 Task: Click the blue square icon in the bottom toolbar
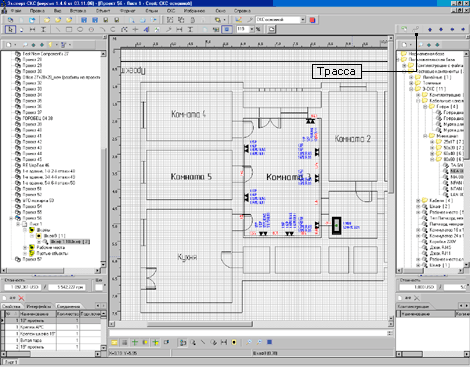(270, 342)
